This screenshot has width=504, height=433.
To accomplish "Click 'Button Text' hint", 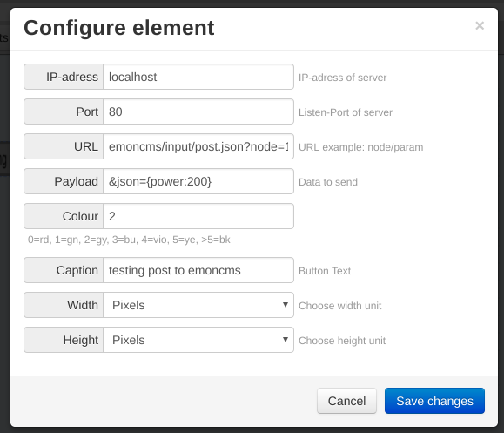I will [325, 271].
